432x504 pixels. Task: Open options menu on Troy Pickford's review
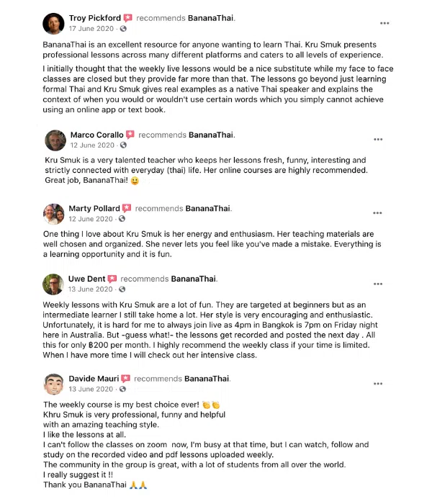pos(384,23)
